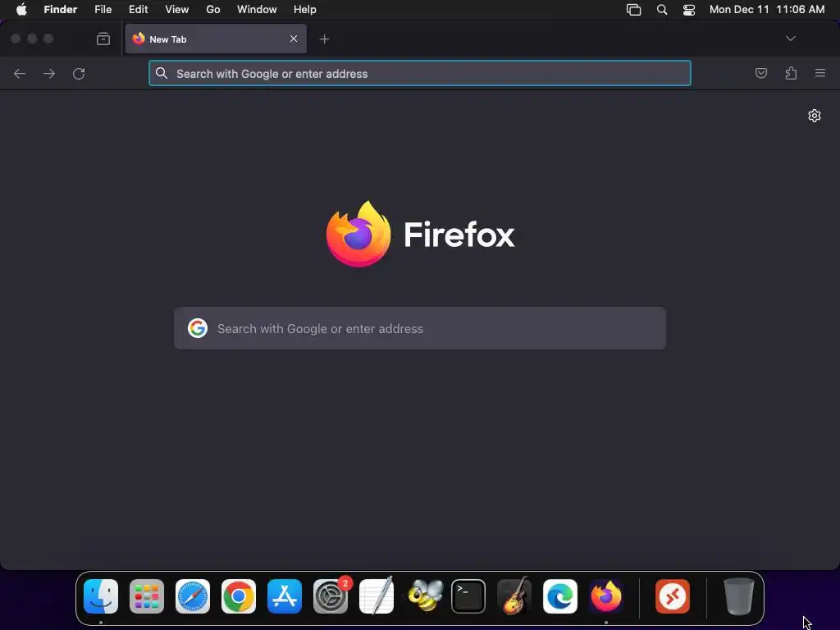Open Finder from the Dock

101,596
